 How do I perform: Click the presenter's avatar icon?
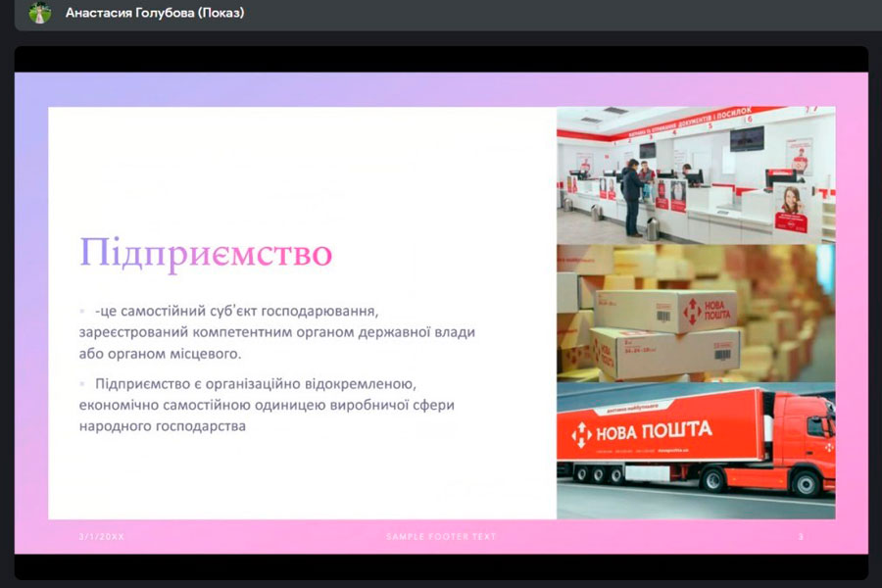[39, 13]
